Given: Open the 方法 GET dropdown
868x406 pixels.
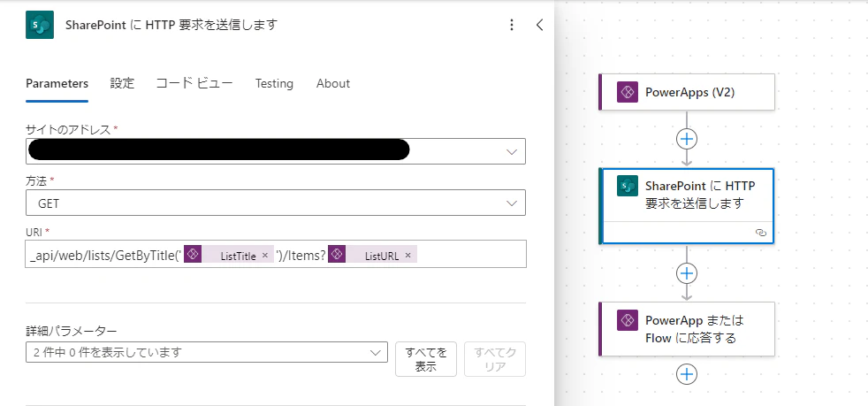Looking at the screenshot, I should pyautogui.click(x=276, y=203).
